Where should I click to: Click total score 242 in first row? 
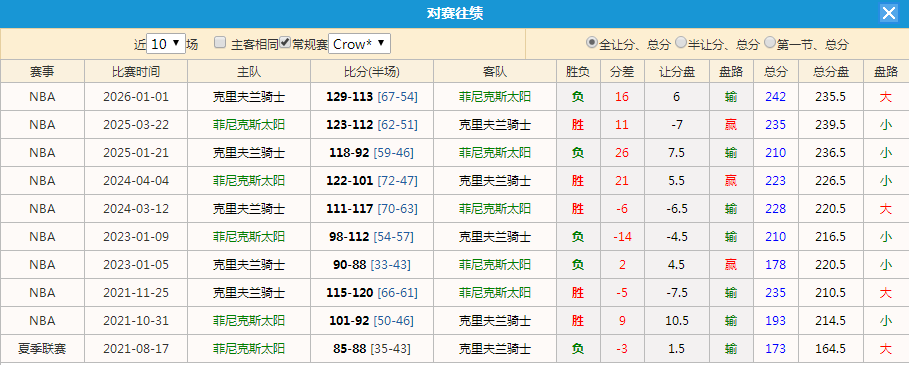(775, 97)
